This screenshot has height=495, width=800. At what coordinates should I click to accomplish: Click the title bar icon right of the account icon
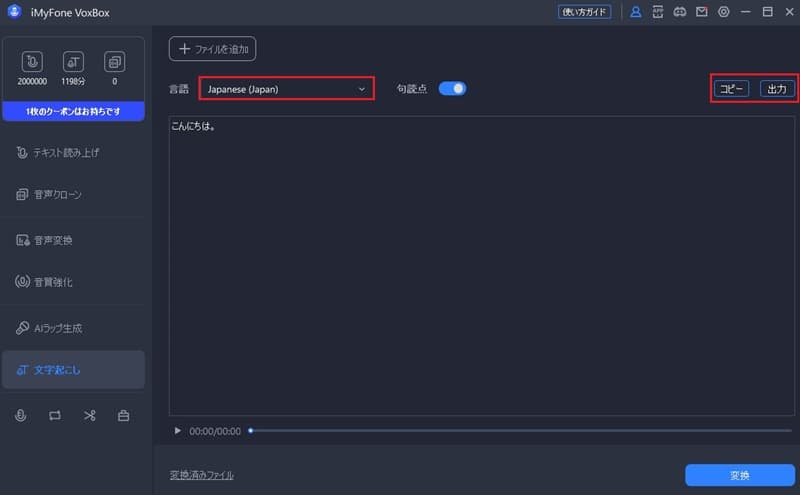tap(658, 12)
